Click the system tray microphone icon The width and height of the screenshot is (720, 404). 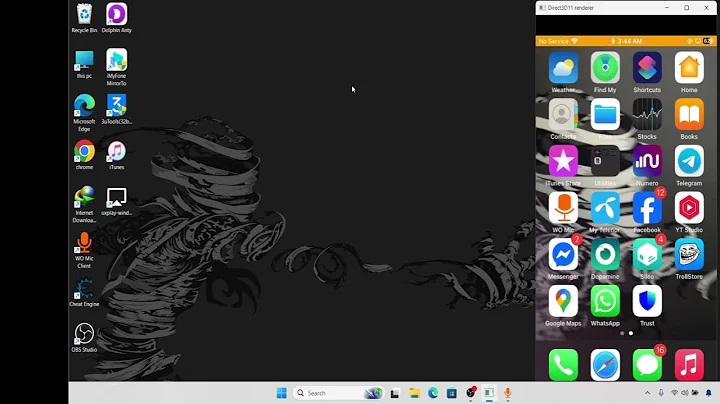pos(661,393)
